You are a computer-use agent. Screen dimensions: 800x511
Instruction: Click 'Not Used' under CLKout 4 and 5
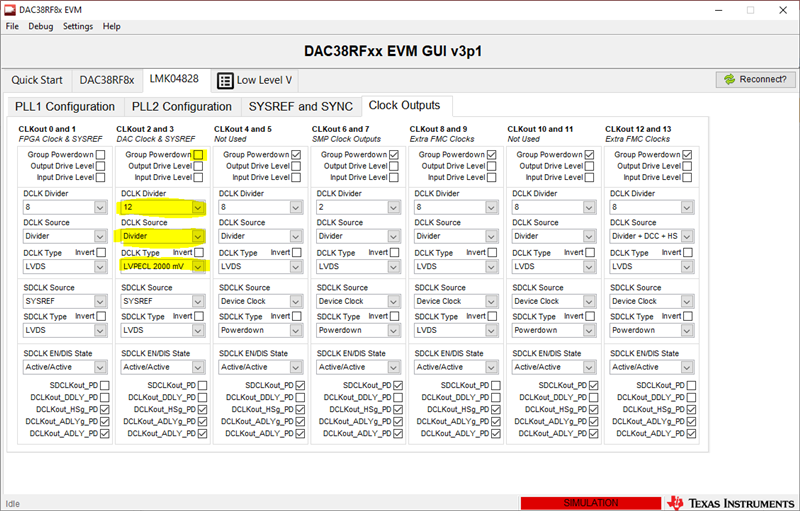click(x=230, y=139)
